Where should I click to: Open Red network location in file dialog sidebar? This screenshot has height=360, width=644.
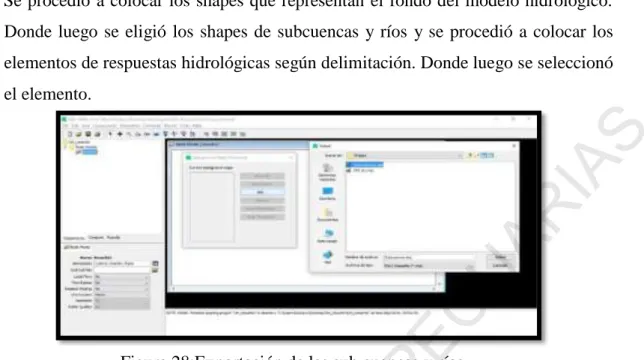tap(327, 257)
